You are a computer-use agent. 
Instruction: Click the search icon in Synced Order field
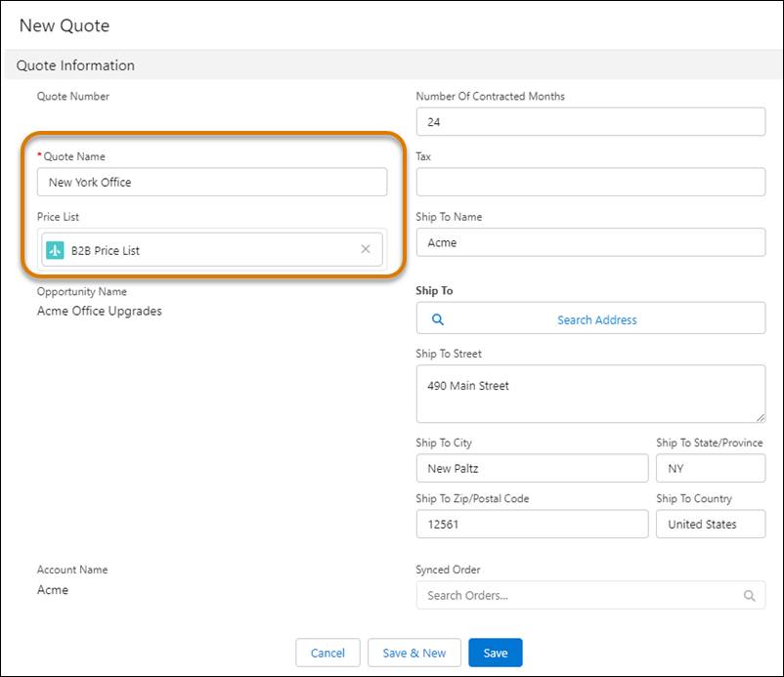click(x=749, y=595)
